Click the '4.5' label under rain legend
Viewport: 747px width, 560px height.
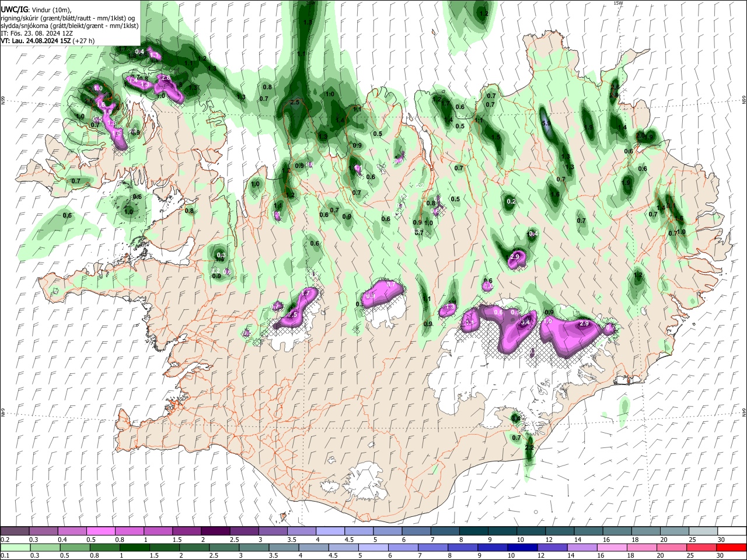[333, 556]
